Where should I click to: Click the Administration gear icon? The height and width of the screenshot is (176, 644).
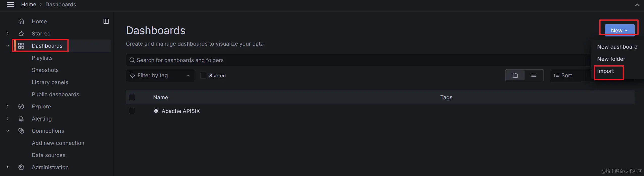(21, 167)
